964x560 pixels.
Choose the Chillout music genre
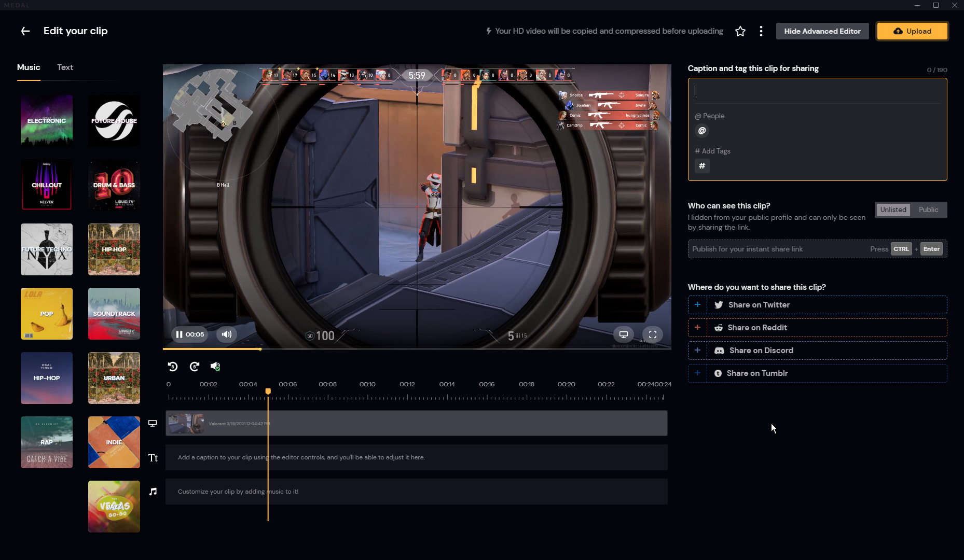(x=47, y=185)
